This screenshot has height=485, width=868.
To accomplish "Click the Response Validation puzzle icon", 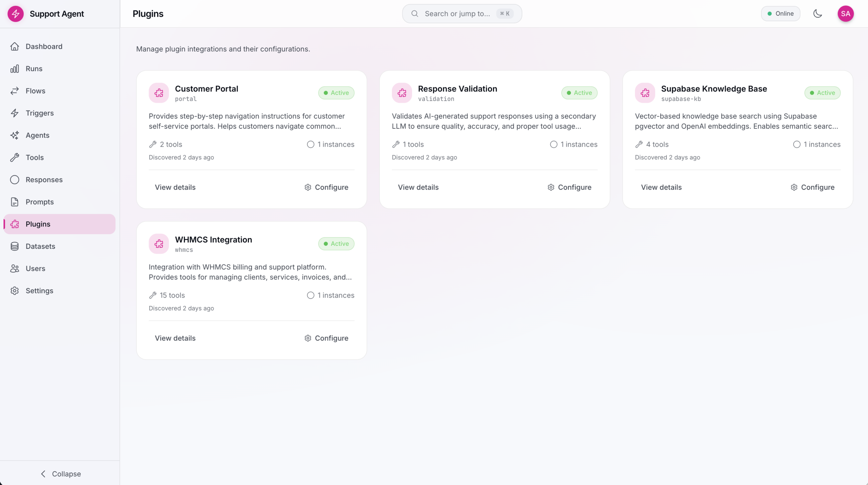I will 402,93.
